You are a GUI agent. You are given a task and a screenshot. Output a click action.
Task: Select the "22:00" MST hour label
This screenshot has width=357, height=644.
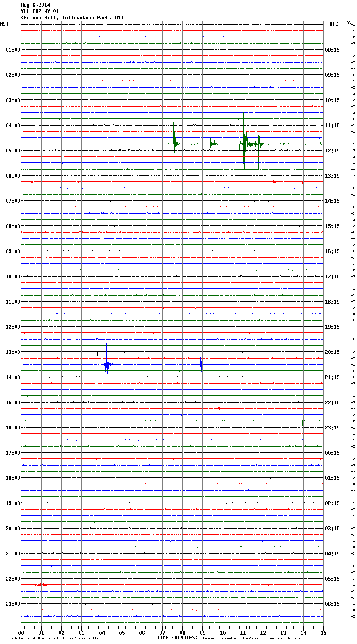point(13,579)
